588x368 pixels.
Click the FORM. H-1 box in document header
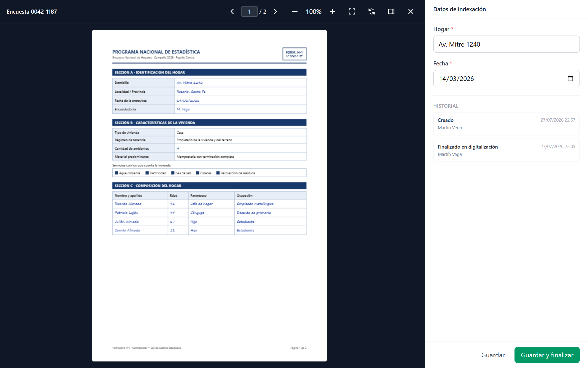click(294, 54)
